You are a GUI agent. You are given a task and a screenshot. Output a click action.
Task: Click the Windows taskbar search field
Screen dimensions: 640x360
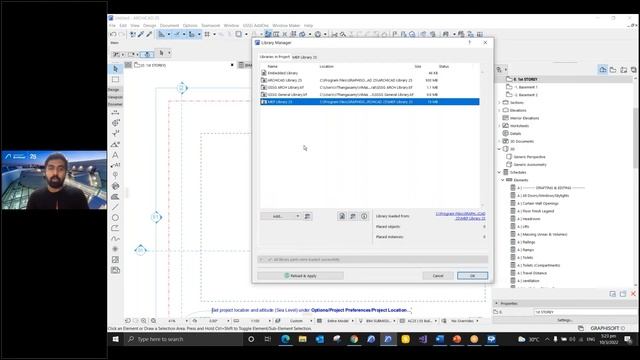pyautogui.click(x=184, y=339)
